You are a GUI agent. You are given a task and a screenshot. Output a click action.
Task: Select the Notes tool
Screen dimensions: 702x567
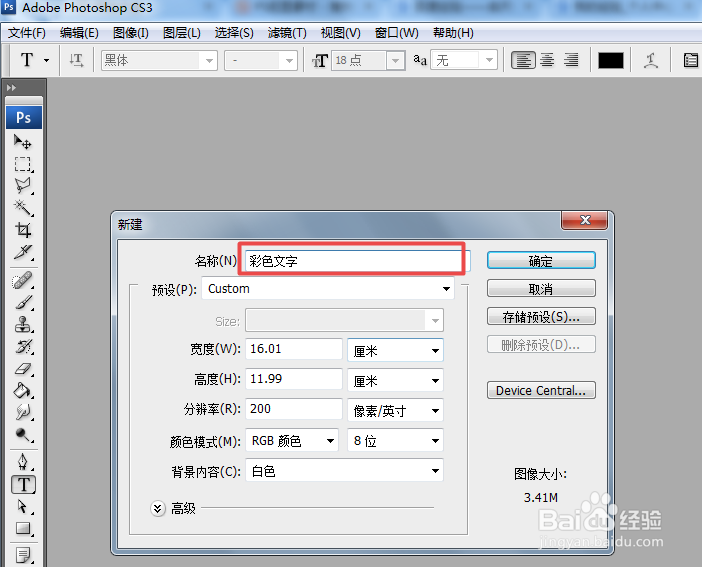(x=23, y=555)
